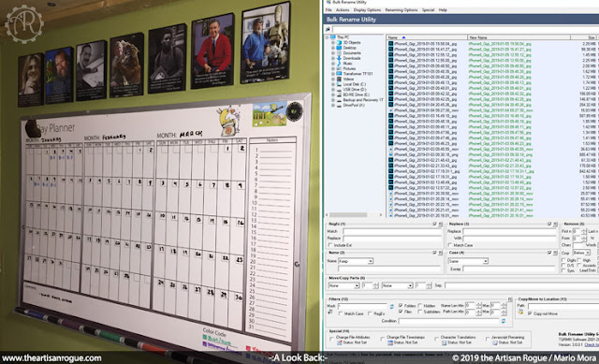Click the Videos film icon in folder tree
Image resolution: width=599 pixels, height=364 pixels.
[339, 79]
